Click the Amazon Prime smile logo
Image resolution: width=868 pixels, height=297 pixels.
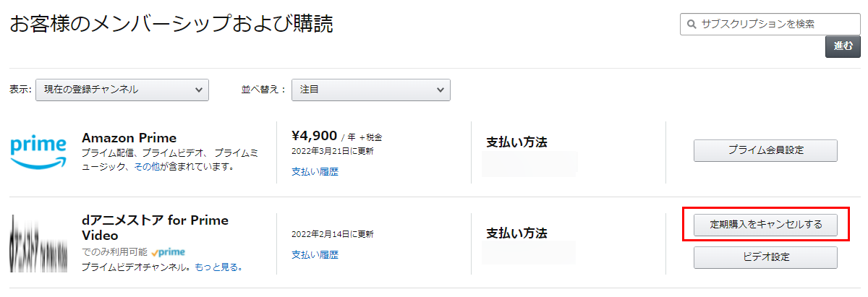38,152
